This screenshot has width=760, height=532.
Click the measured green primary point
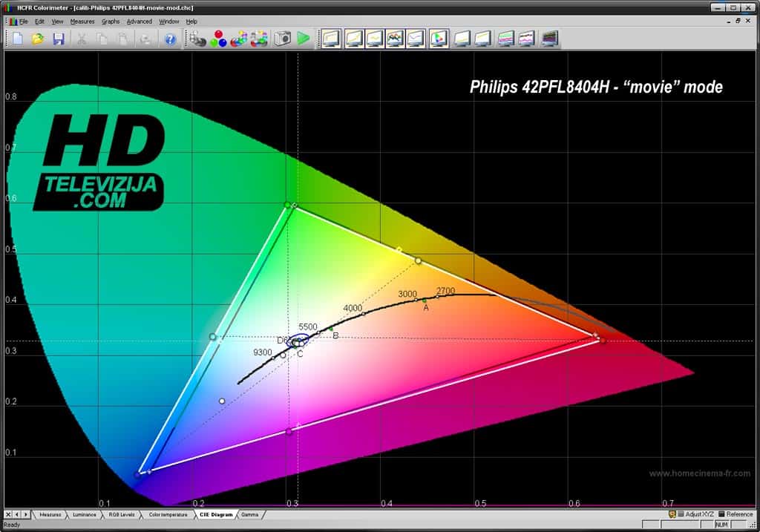tap(287, 205)
